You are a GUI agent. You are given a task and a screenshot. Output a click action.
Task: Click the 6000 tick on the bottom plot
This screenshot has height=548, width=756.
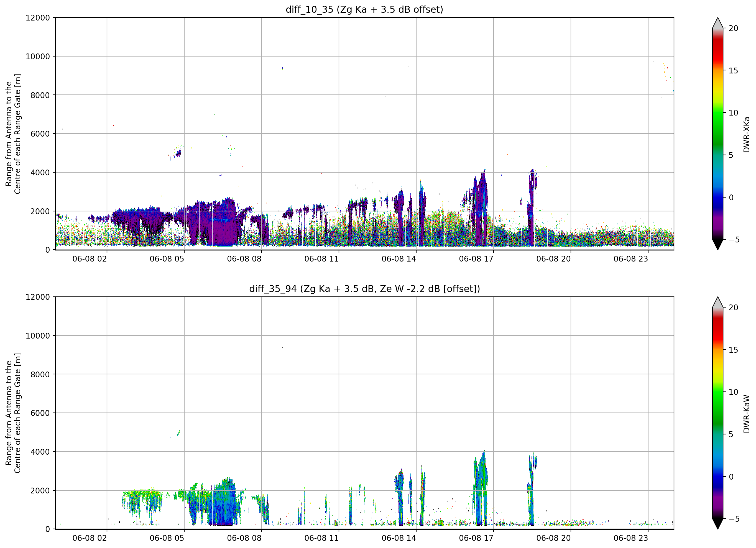point(40,413)
